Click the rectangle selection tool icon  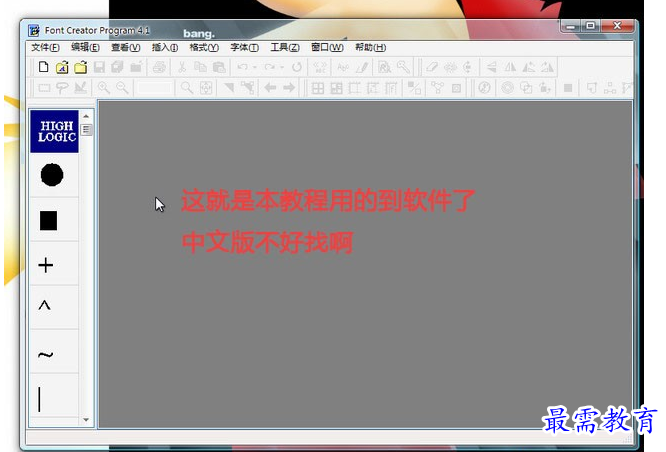44,88
